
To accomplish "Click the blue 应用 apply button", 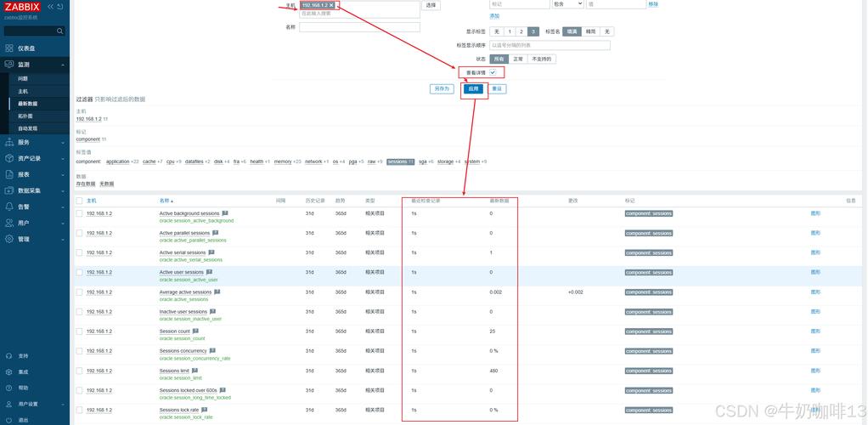I will (x=474, y=88).
